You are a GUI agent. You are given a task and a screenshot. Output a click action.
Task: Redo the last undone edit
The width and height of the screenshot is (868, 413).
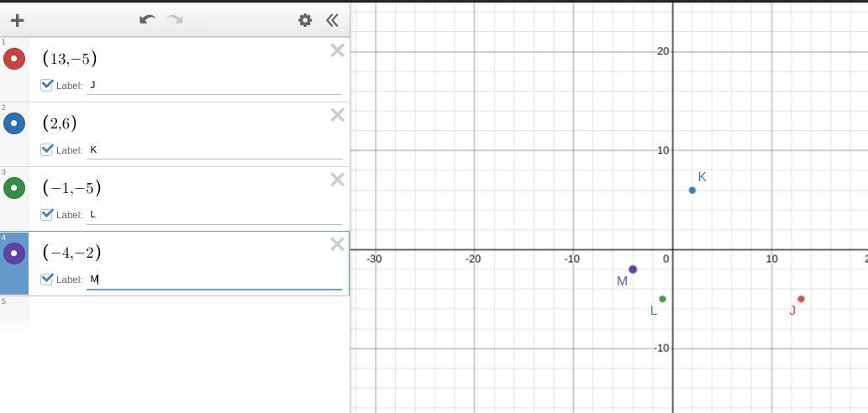175,20
